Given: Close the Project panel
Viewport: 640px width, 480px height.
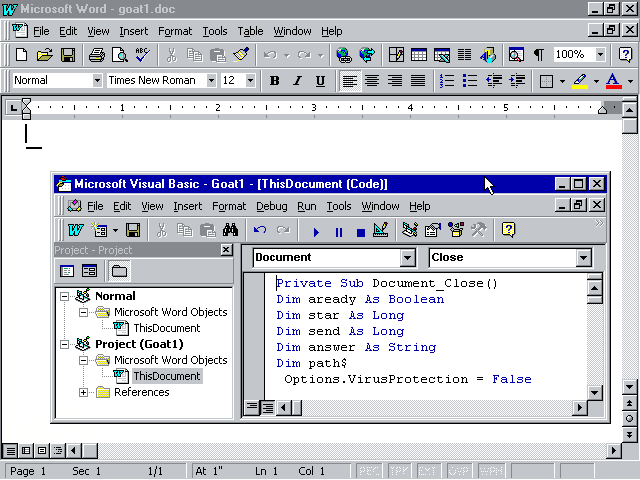Looking at the screenshot, I should click(x=226, y=250).
